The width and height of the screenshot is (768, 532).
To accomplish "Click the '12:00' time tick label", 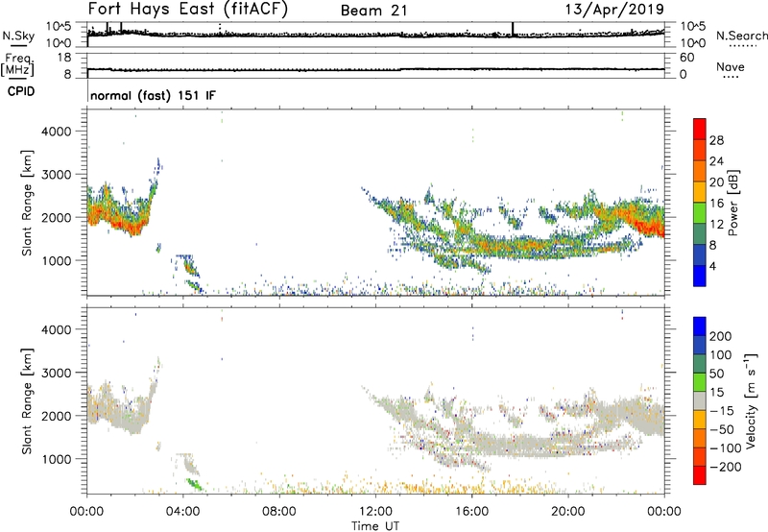I will point(375,512).
